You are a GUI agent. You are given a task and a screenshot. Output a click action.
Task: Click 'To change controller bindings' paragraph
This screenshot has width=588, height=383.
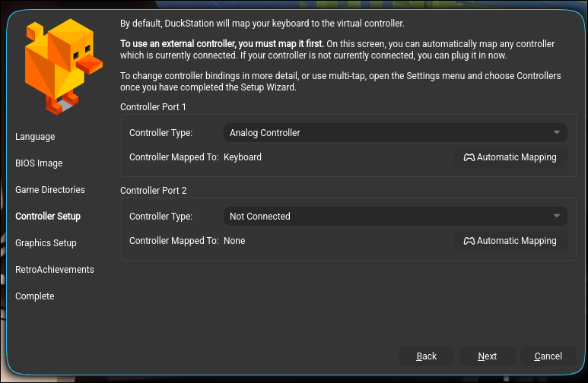click(341, 81)
